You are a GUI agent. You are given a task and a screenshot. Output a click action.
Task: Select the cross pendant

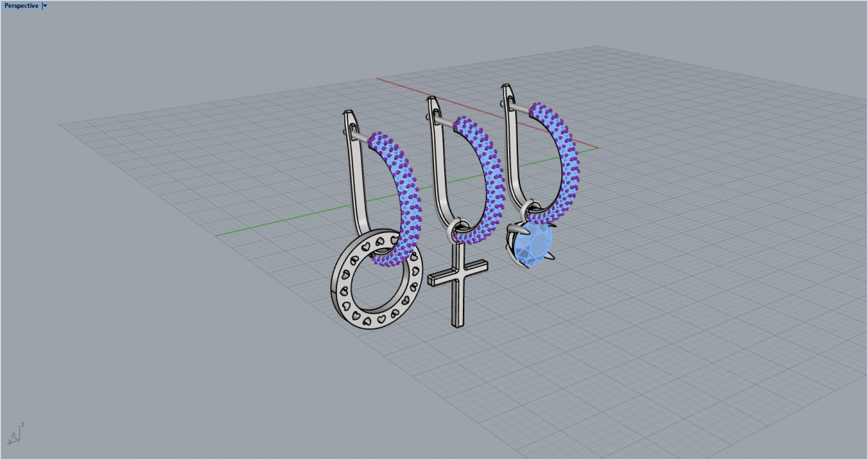[457, 297]
